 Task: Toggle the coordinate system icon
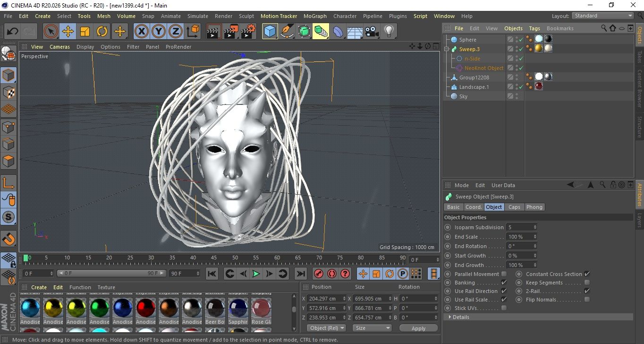[193, 32]
